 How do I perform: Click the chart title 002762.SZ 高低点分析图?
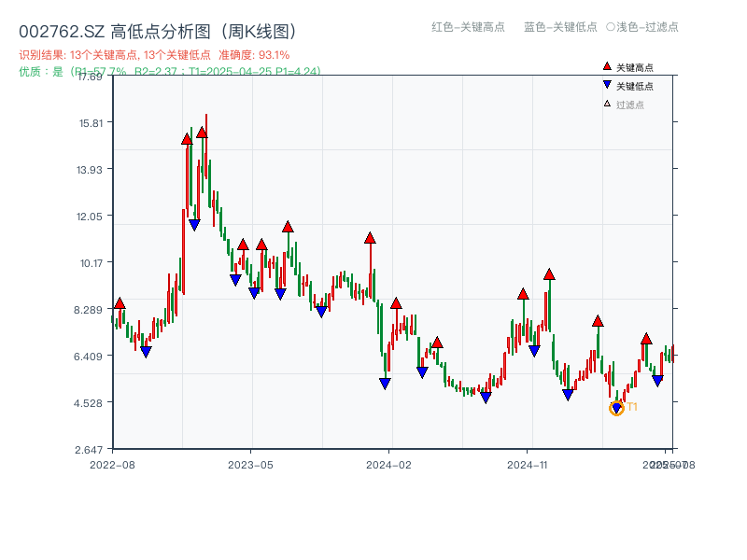pos(159,29)
